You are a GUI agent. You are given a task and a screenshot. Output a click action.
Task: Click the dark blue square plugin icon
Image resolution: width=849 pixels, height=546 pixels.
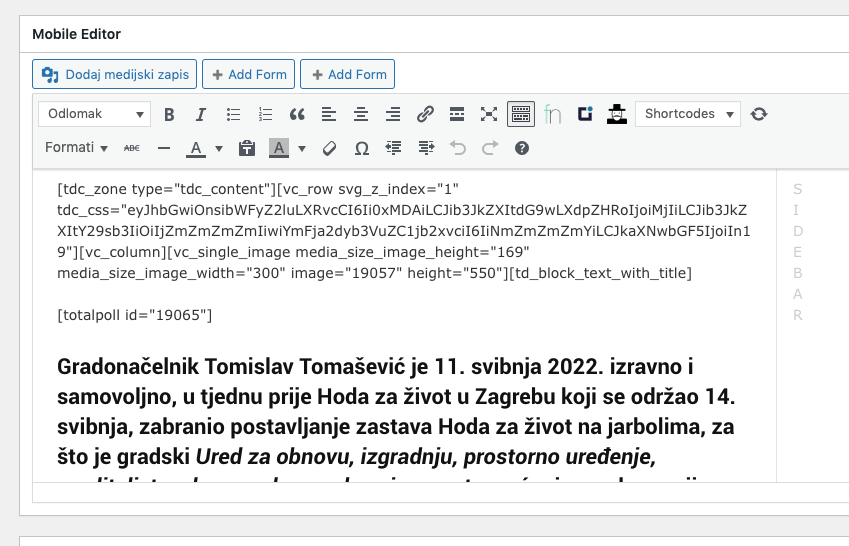pos(585,114)
